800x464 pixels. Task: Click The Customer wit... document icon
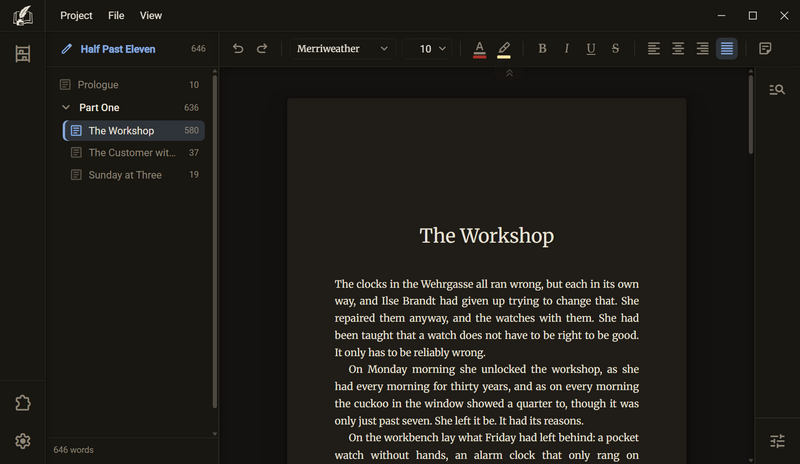(x=76, y=153)
